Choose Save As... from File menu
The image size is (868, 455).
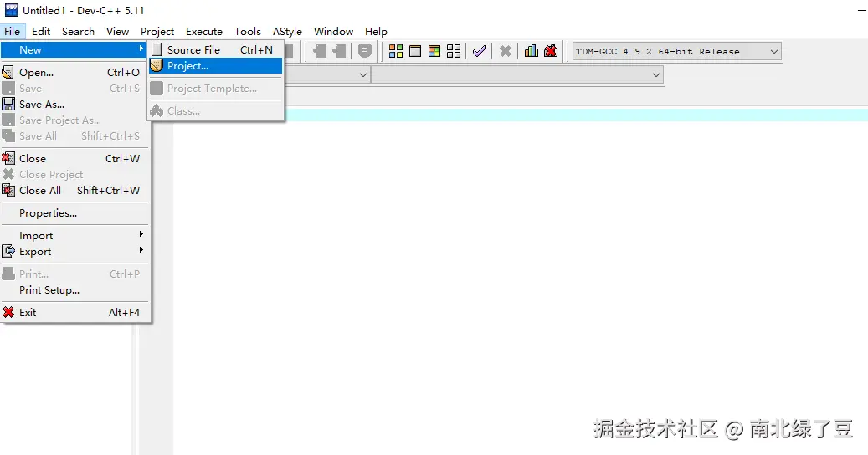click(x=74, y=105)
